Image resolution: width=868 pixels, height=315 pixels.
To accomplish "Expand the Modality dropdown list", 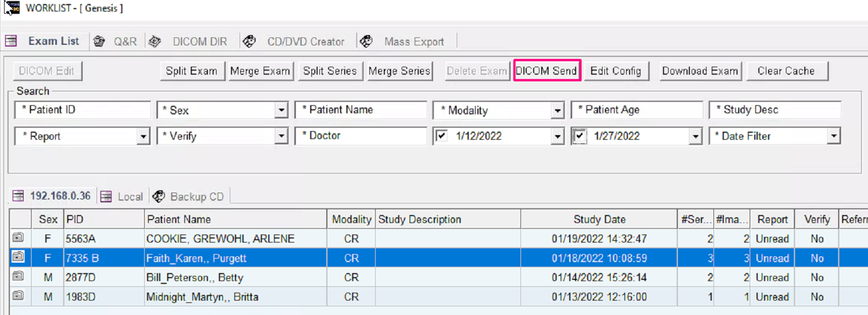I will (x=556, y=110).
